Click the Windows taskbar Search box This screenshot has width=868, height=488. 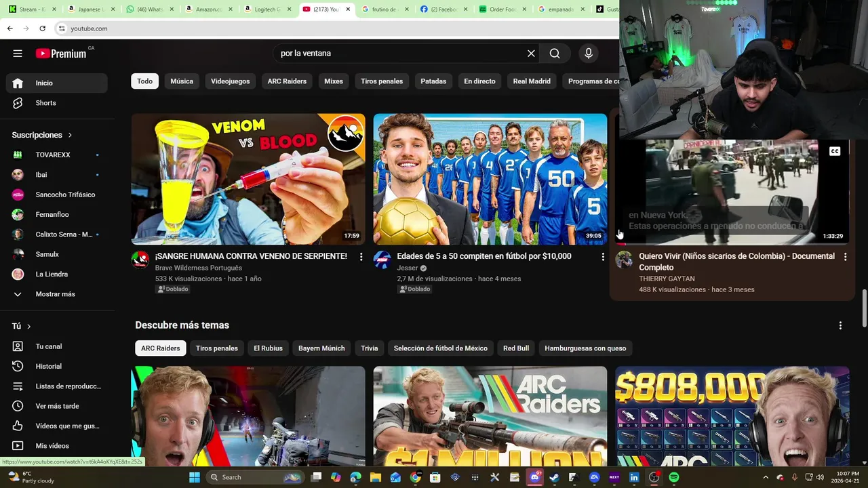(x=254, y=477)
